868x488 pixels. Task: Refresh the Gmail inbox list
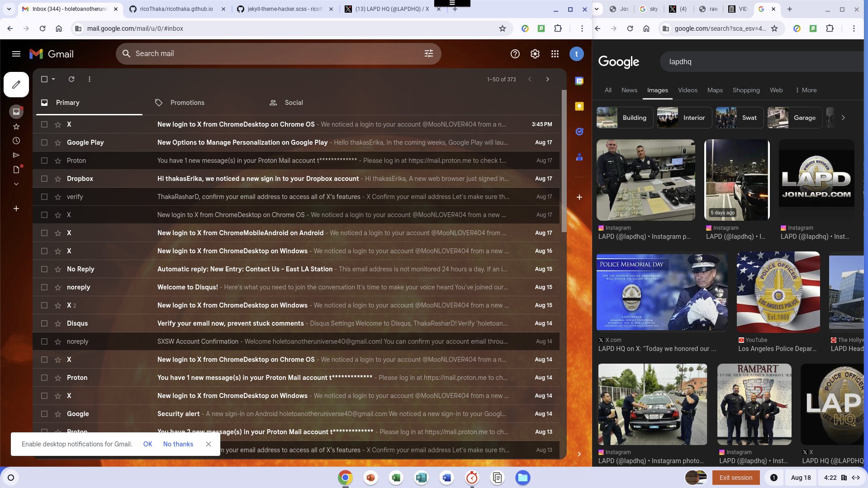point(71,79)
